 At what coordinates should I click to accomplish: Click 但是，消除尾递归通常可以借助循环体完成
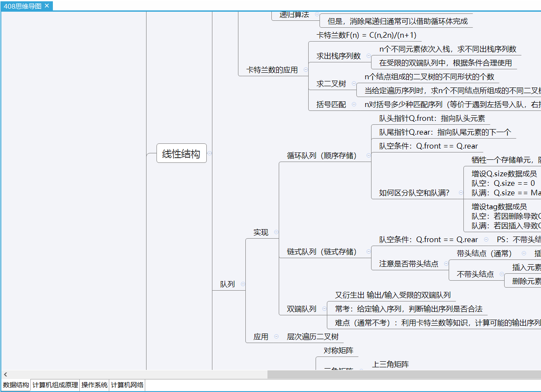tap(398, 21)
